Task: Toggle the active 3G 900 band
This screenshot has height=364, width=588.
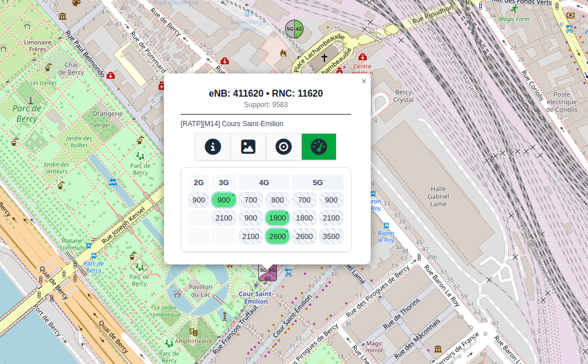Action: point(224,200)
